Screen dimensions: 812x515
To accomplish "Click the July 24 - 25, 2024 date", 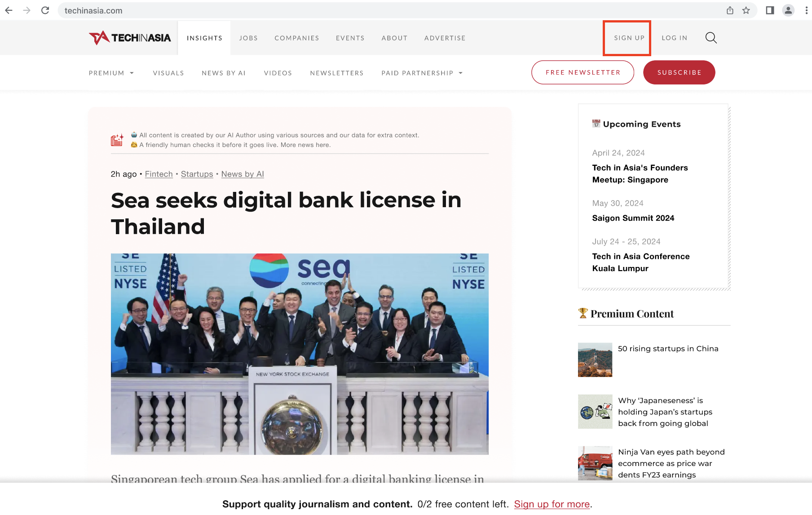I will 626,241.
